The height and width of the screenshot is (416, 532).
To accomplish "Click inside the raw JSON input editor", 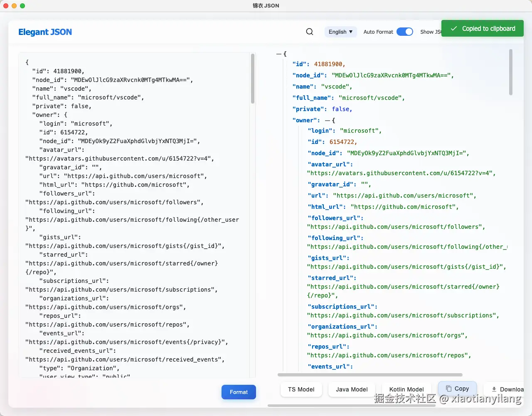I will (134, 215).
